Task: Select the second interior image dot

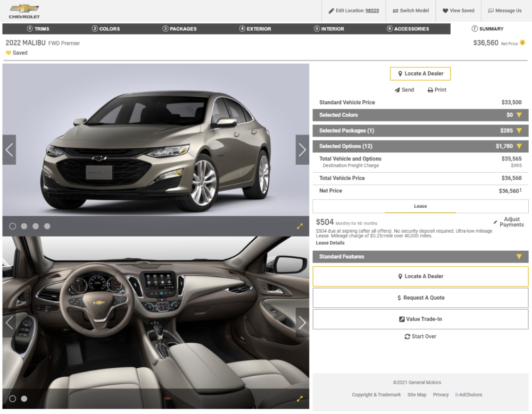Action: coord(24,399)
